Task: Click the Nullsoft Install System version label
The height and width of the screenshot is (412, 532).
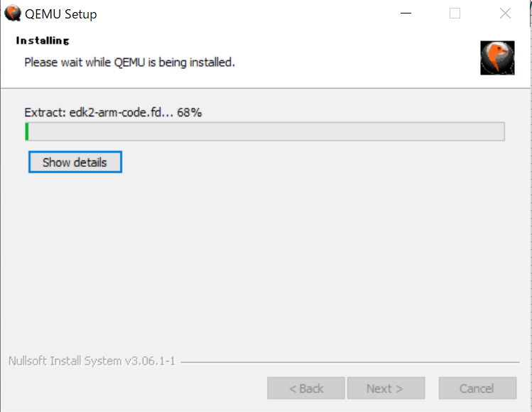Action: click(x=92, y=361)
